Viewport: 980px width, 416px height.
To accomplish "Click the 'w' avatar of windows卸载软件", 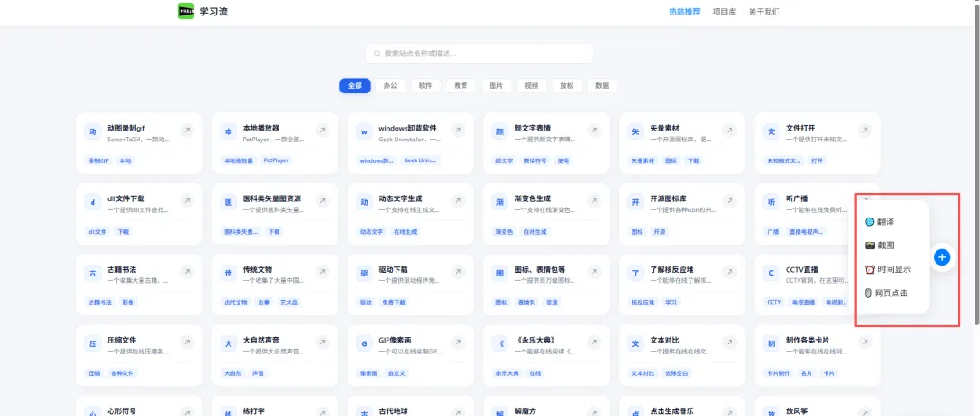I will coord(364,131).
